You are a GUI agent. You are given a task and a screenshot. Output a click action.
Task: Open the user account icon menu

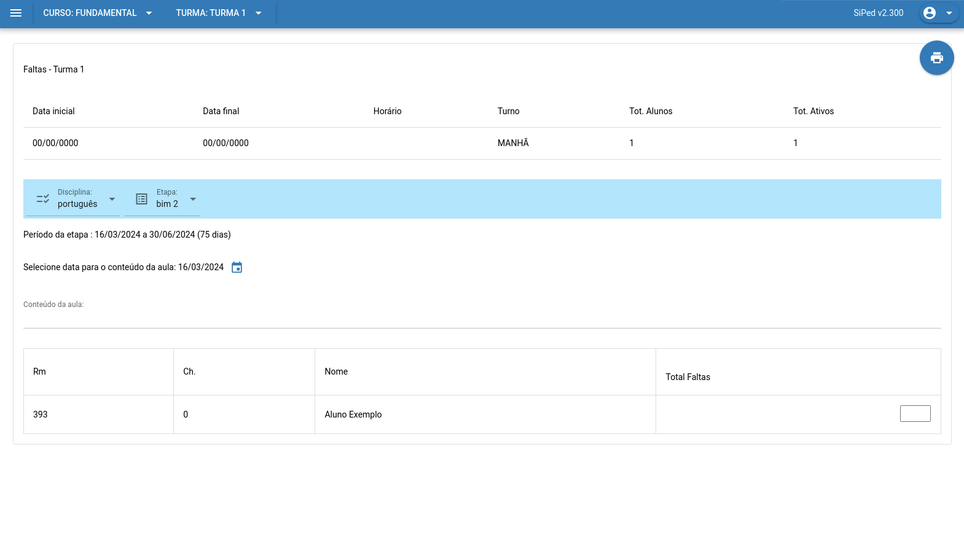(930, 13)
